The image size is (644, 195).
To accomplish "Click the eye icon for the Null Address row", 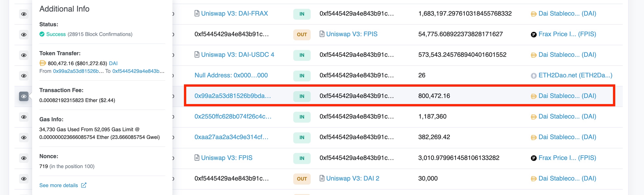I will [x=24, y=76].
